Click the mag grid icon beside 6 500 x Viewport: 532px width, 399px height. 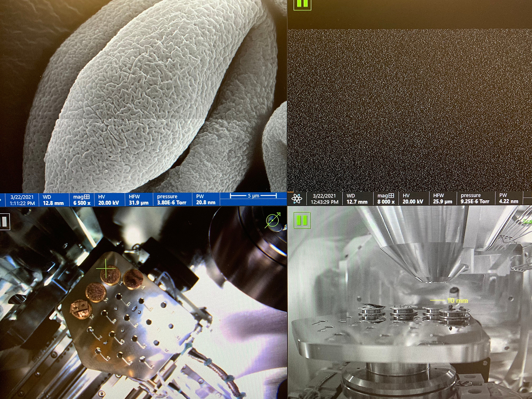[87, 197]
